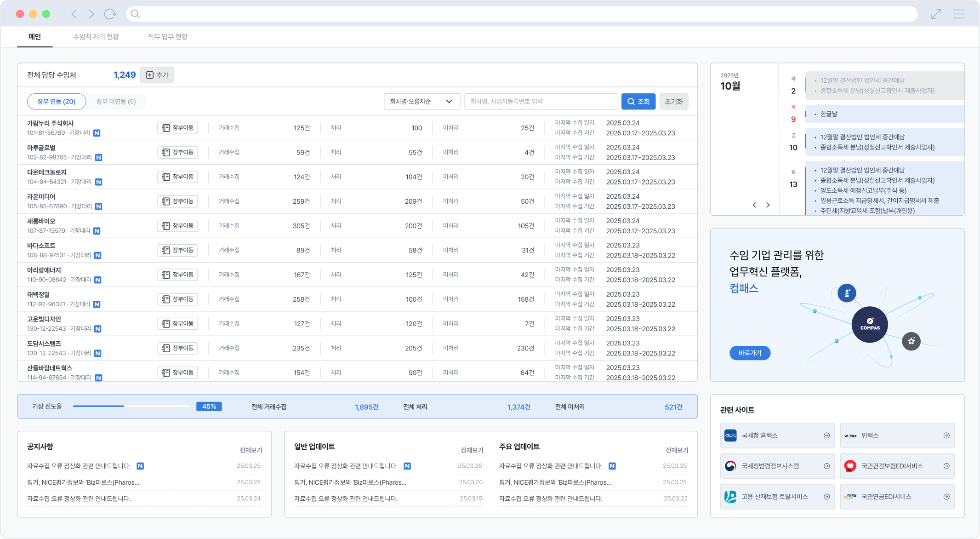Viewport: 980px width, 539px height.
Task: Click the search magnifier in the address bar
Action: (135, 14)
